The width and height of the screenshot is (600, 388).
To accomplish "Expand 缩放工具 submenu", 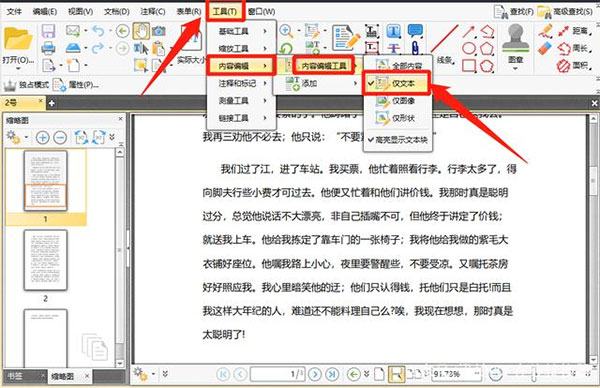I will (241, 49).
